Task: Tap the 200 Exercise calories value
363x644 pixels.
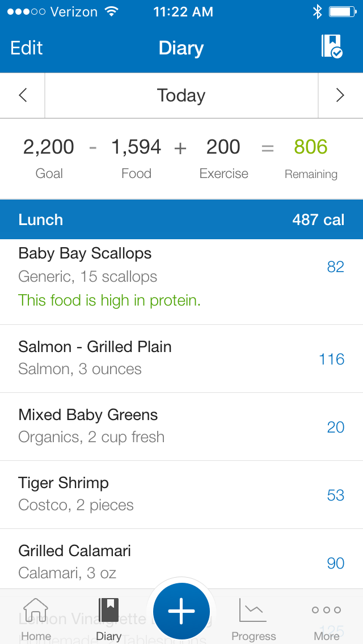Action: tap(223, 147)
